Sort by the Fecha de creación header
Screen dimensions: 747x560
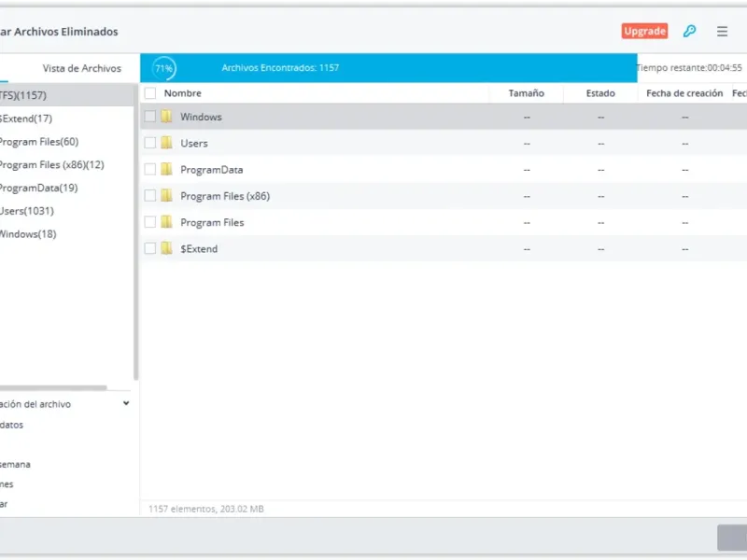pos(684,93)
